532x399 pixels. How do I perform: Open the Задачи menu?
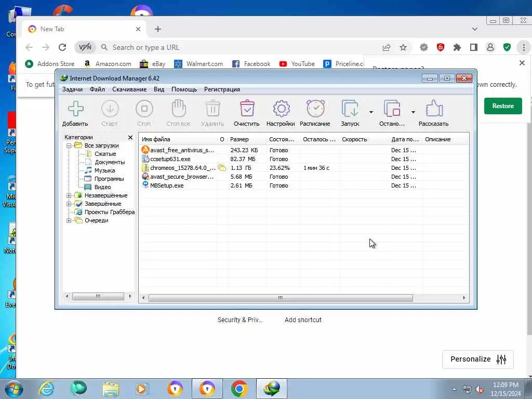click(x=72, y=89)
